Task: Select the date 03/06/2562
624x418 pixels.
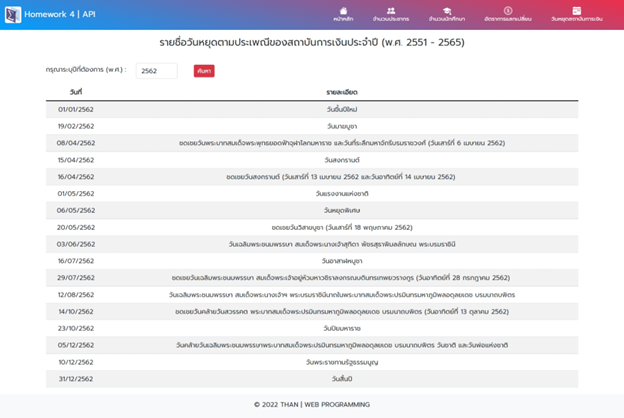Action: click(x=76, y=244)
